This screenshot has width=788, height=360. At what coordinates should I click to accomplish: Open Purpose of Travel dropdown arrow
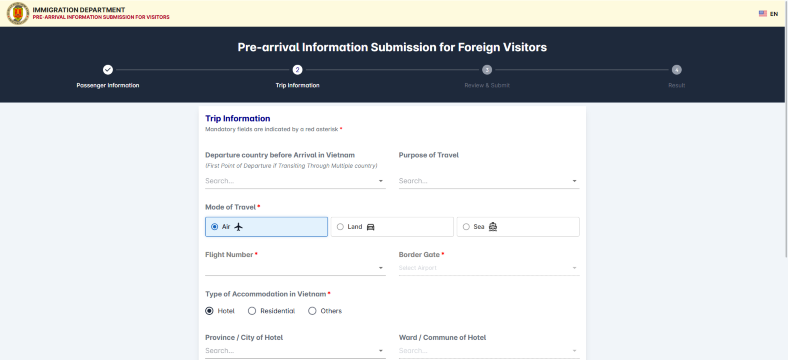point(574,181)
